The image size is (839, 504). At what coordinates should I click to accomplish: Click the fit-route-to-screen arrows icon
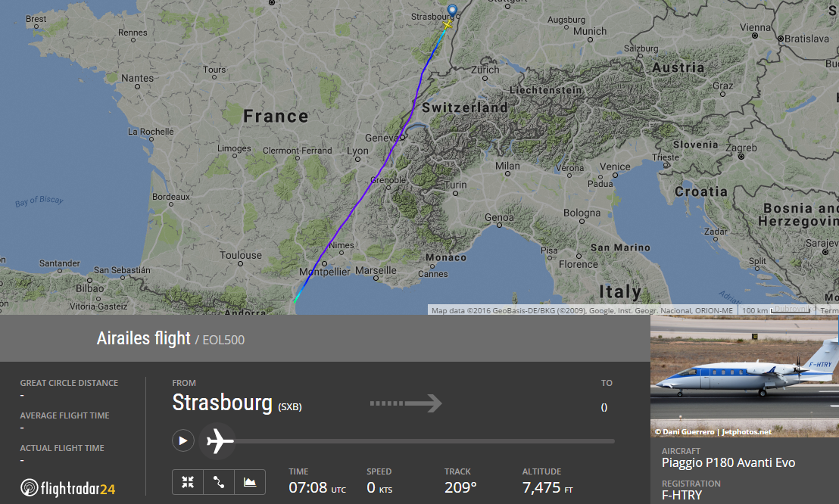(x=188, y=482)
